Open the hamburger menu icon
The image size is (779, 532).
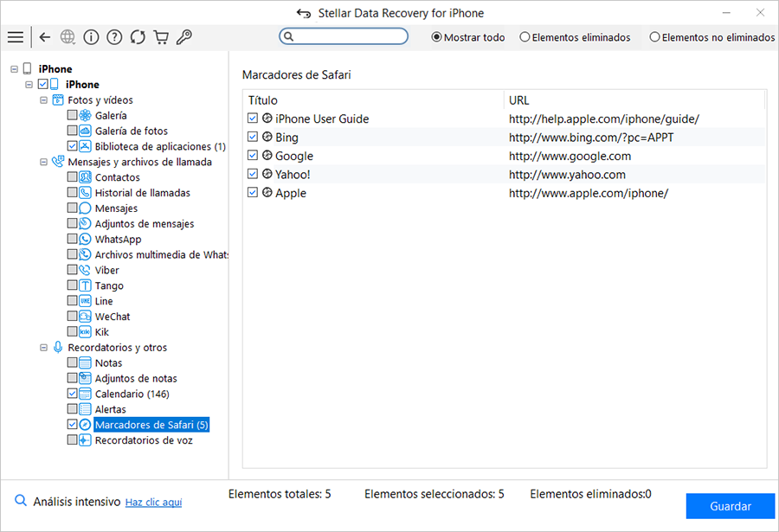pos(16,37)
